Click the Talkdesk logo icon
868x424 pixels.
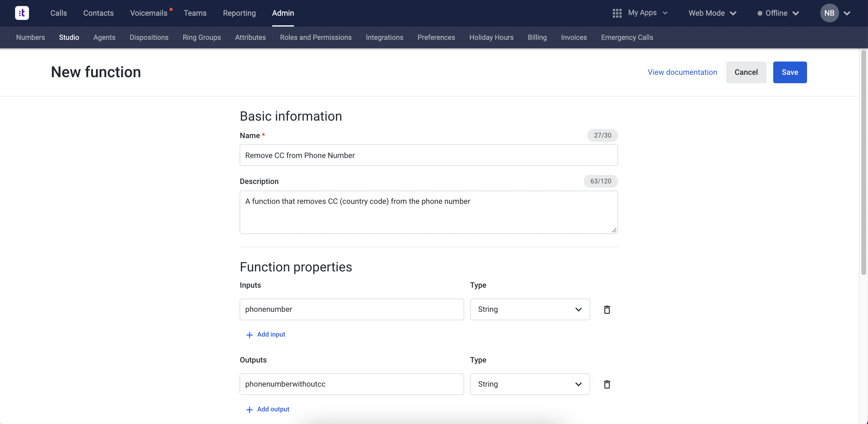pyautogui.click(x=21, y=13)
